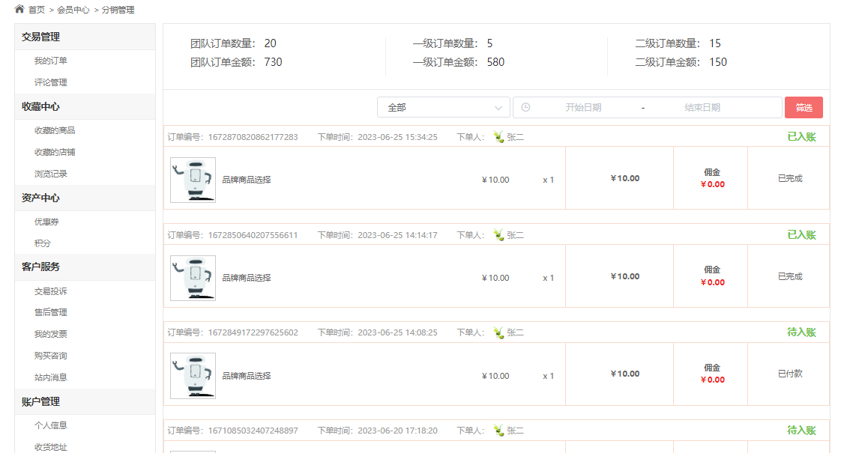Click the 开始日期 start date field
This screenshot has height=453, width=868.
coord(583,107)
